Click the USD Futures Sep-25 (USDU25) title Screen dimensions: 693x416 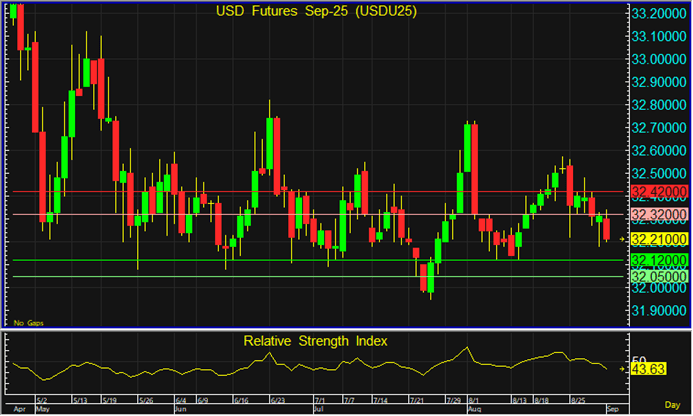(x=316, y=11)
